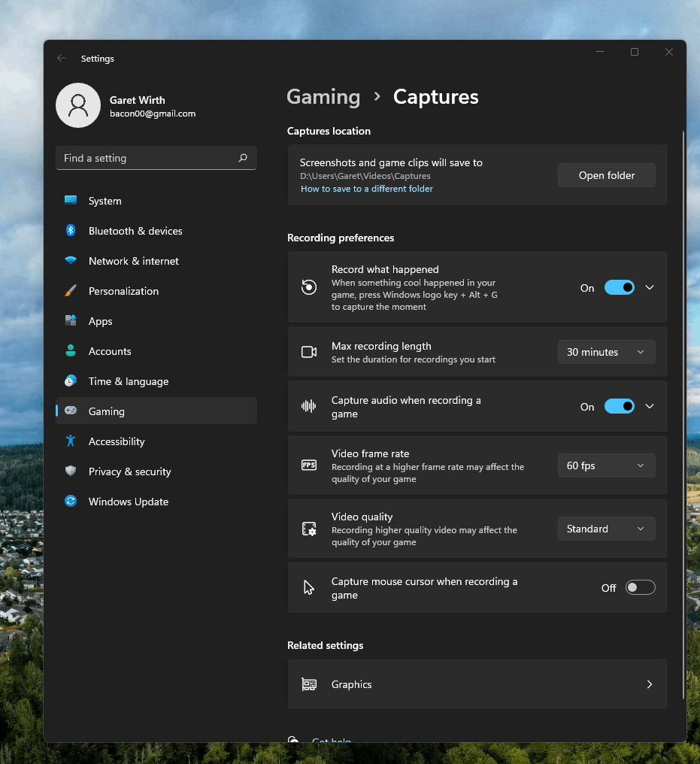This screenshot has width=700, height=764.
Task: Click the back arrow in Settings header
Action: [62, 59]
